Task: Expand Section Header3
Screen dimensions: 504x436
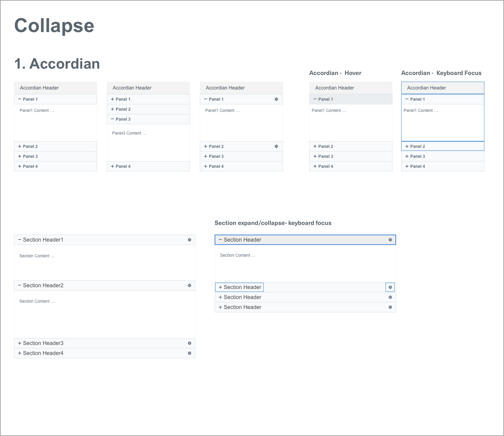Action: [20, 343]
